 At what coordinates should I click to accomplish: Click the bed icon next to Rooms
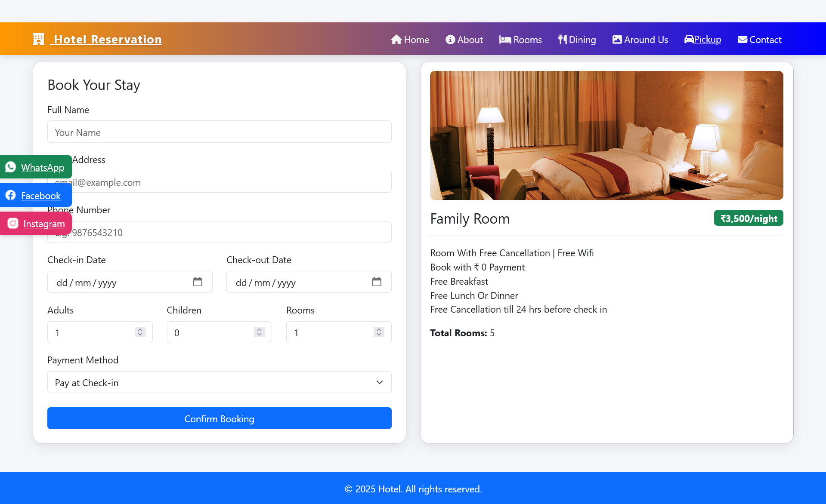tap(505, 39)
